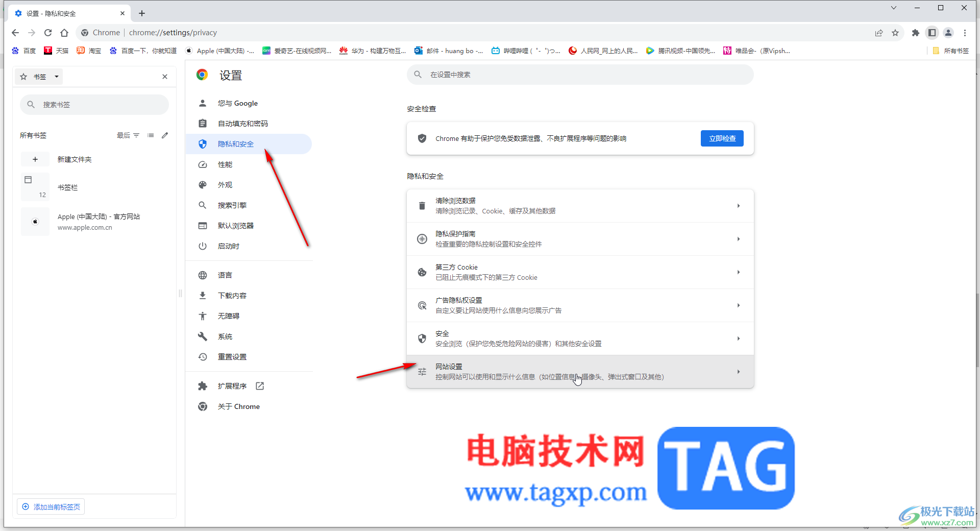Expand 第三方 Cookie row
The image size is (980, 531).
click(580, 272)
